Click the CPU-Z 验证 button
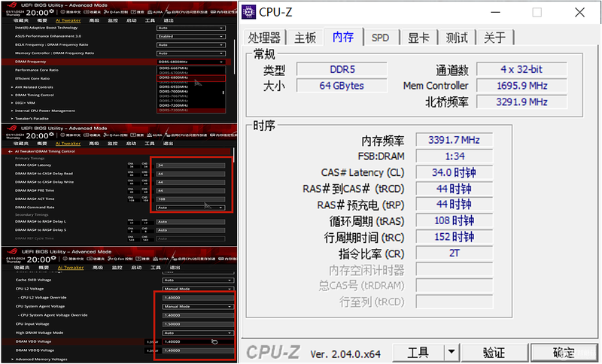The image size is (602, 364). coord(494,352)
